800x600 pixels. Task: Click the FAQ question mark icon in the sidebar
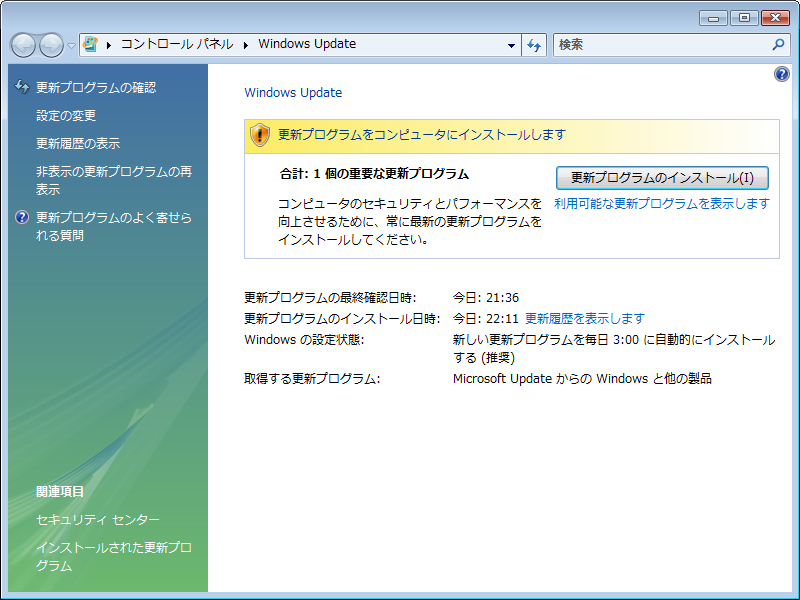coord(22,217)
